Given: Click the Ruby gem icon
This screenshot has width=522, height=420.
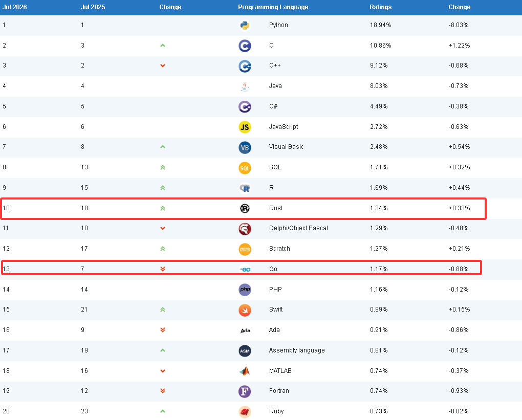Looking at the screenshot, I should coord(245,412).
